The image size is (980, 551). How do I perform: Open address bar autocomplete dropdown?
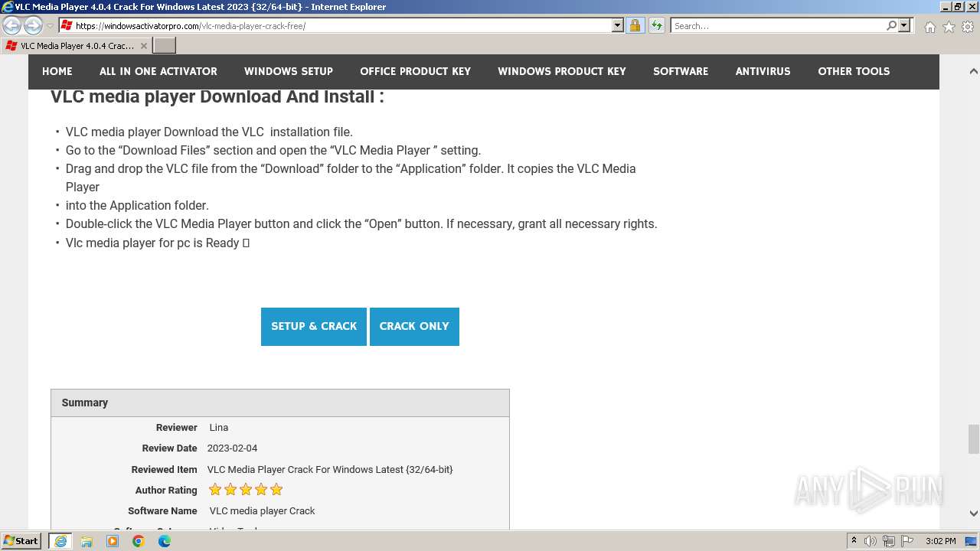click(618, 26)
